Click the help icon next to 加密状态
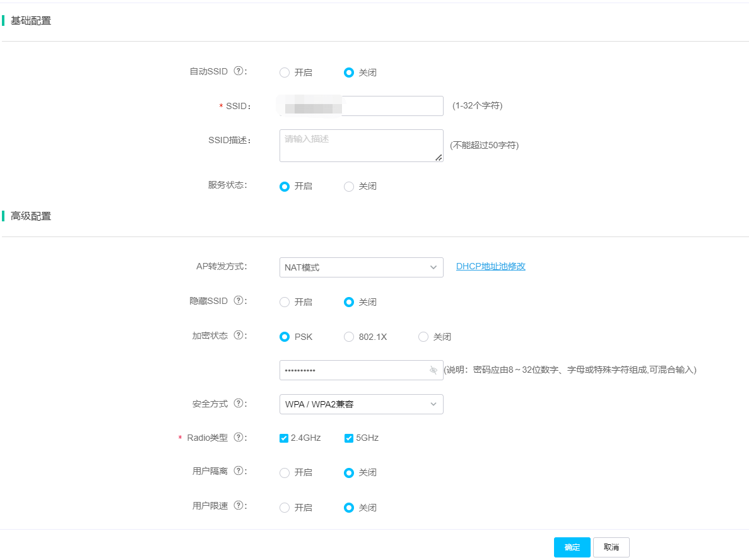749x560 pixels. pos(239,335)
